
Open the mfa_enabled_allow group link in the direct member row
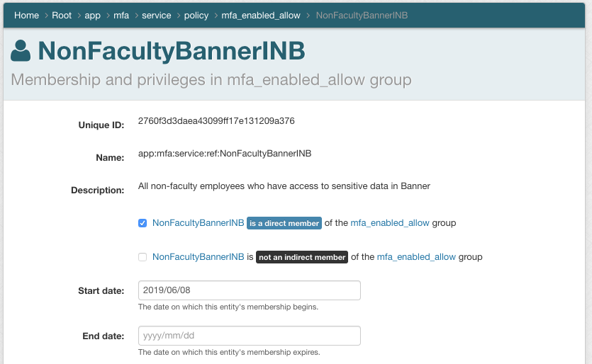tap(390, 223)
